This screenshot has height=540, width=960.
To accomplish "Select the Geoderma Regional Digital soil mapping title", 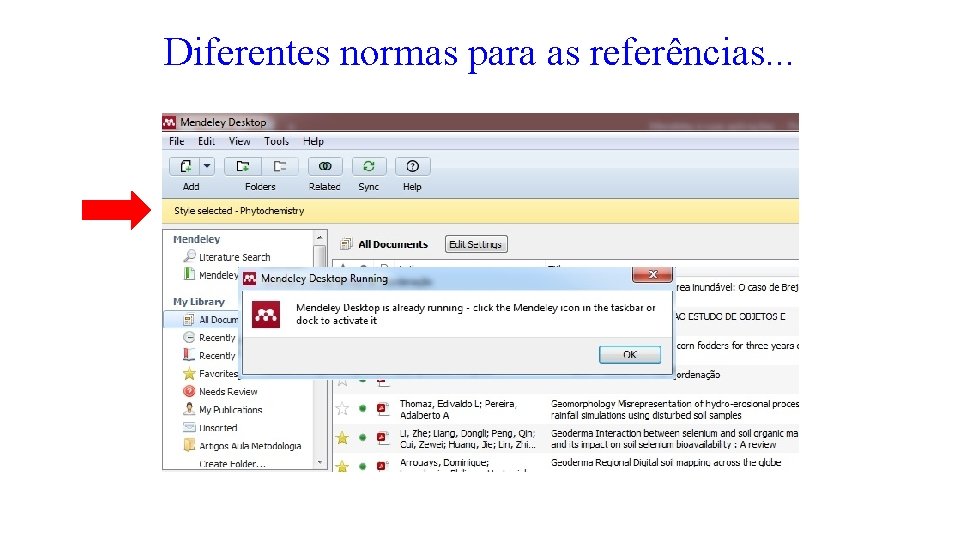I will (x=666, y=463).
